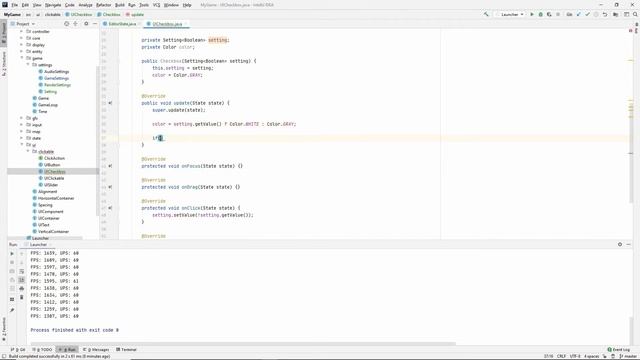Update project with the blue arrow icon
The image size is (640, 360).
[578, 14]
